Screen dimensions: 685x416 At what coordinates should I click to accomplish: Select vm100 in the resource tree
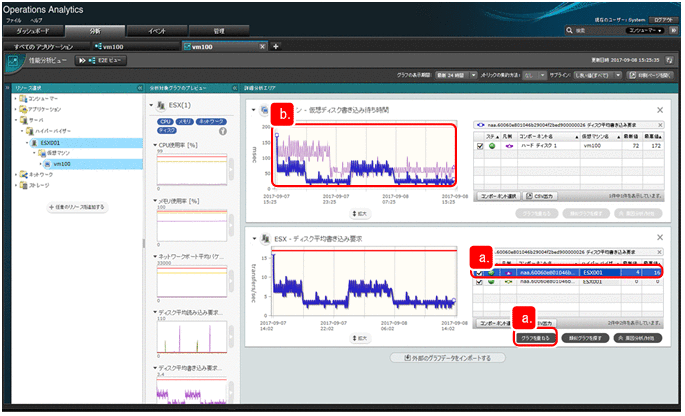(x=62, y=163)
